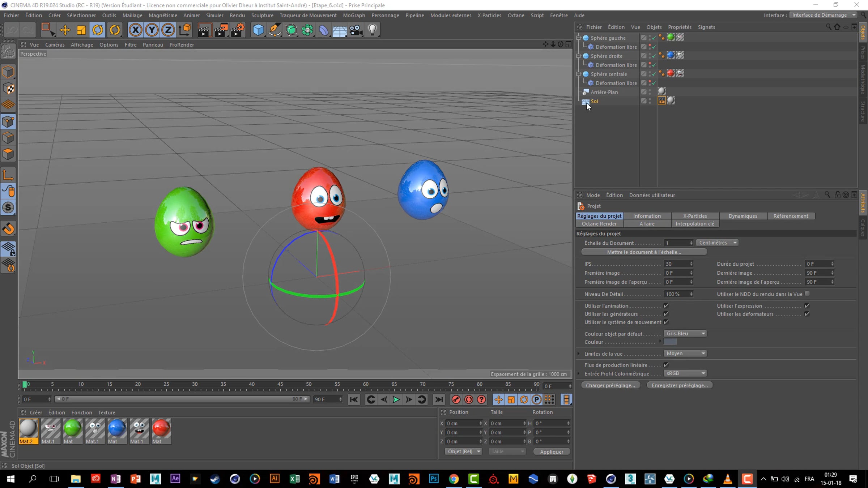
Task: Open the Centimètres unit dropdown
Action: (717, 243)
